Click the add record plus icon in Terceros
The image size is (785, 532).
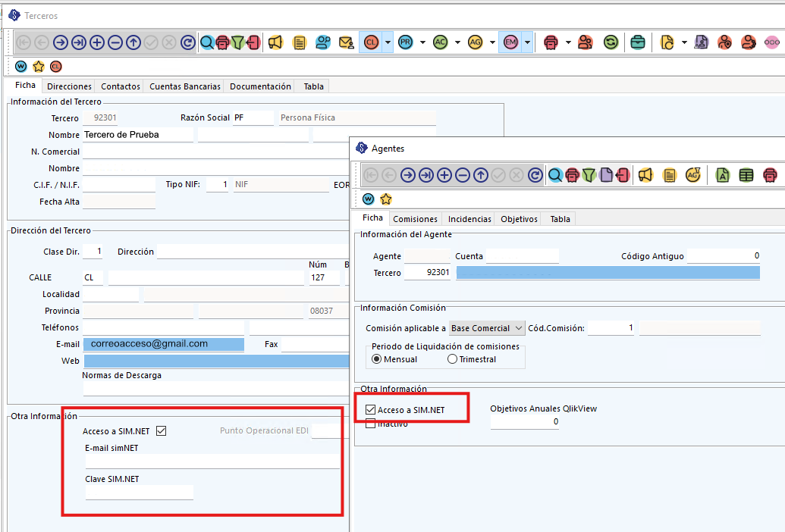97,42
